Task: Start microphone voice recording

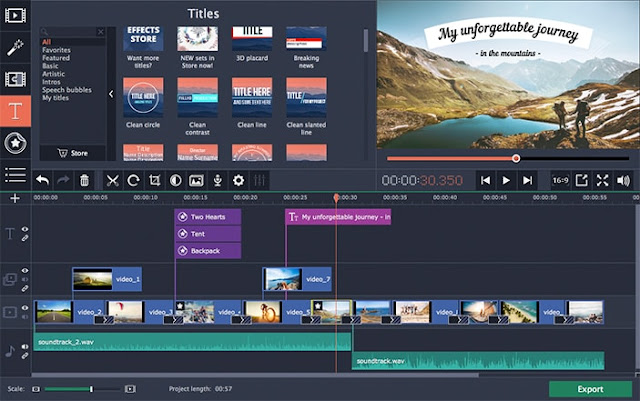Action: click(218, 180)
